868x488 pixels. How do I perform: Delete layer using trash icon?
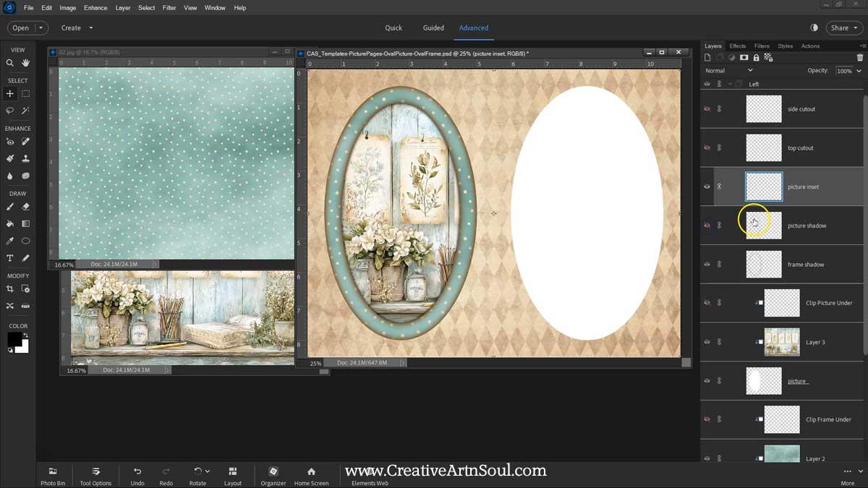click(859, 57)
